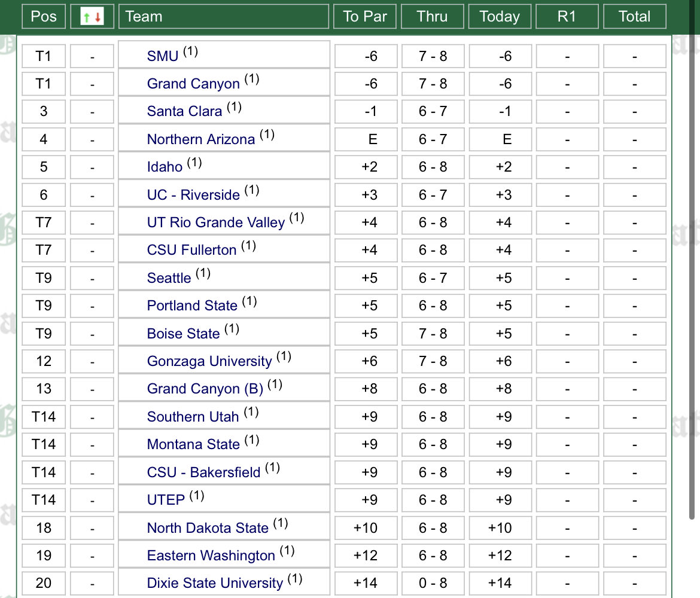This screenshot has width=700, height=598.
Task: Click the To Par +3 cell for UC - Riverside
Action: [x=366, y=194]
